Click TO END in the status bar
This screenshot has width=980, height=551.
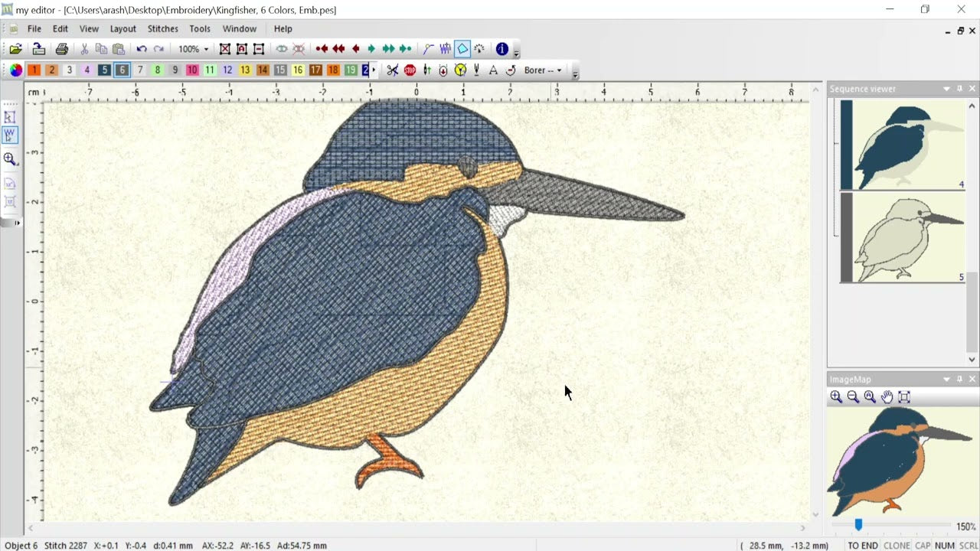pos(864,546)
